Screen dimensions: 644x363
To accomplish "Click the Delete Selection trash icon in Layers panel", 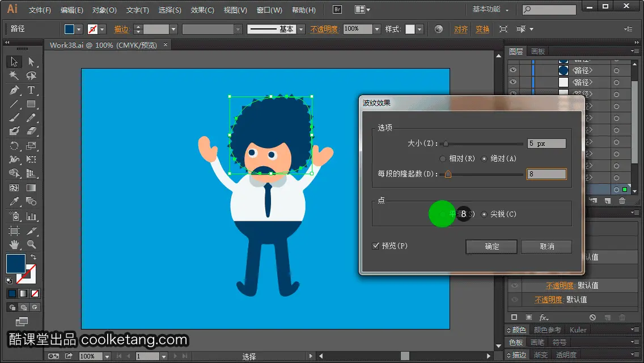I will coord(622,201).
